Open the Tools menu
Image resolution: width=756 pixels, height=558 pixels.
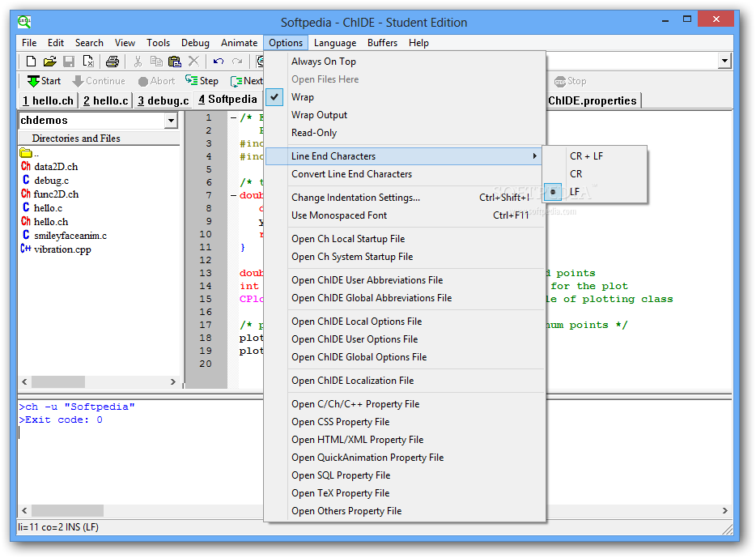pos(158,43)
